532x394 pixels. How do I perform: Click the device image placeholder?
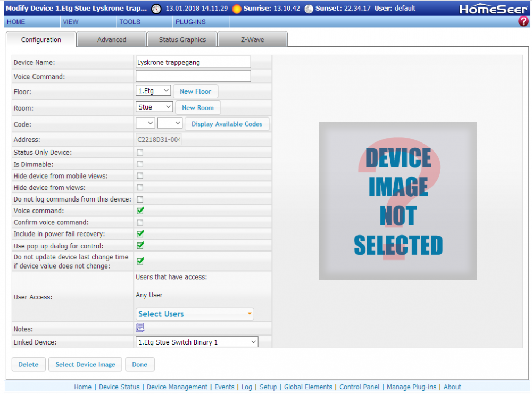coord(397,201)
